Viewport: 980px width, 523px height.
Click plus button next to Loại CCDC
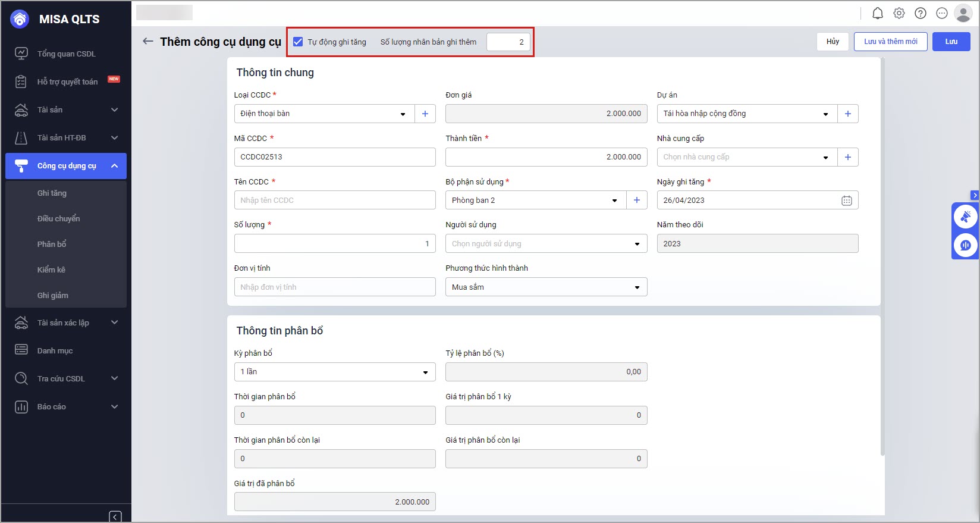coord(425,114)
